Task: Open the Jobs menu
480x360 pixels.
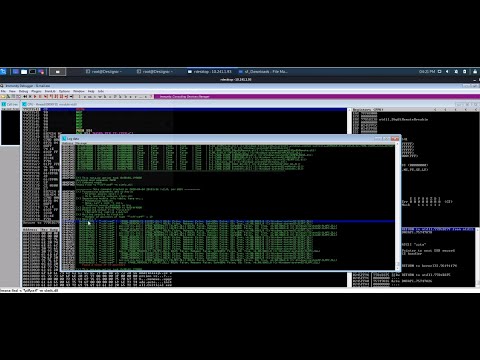Action: point(101,91)
